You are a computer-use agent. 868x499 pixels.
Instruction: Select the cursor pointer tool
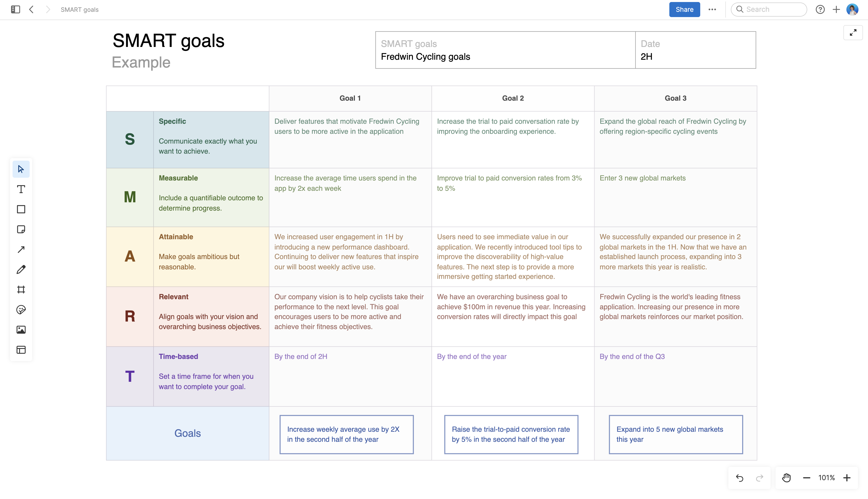point(21,169)
